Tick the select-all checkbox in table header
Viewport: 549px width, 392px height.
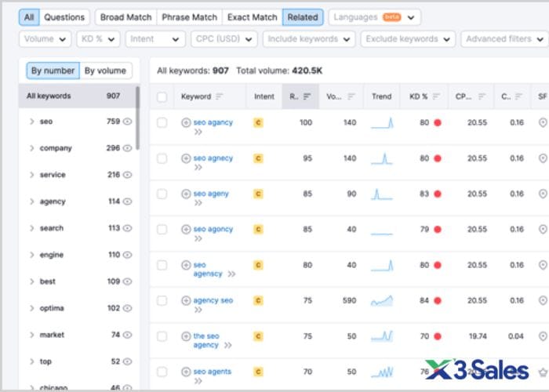pyautogui.click(x=162, y=97)
